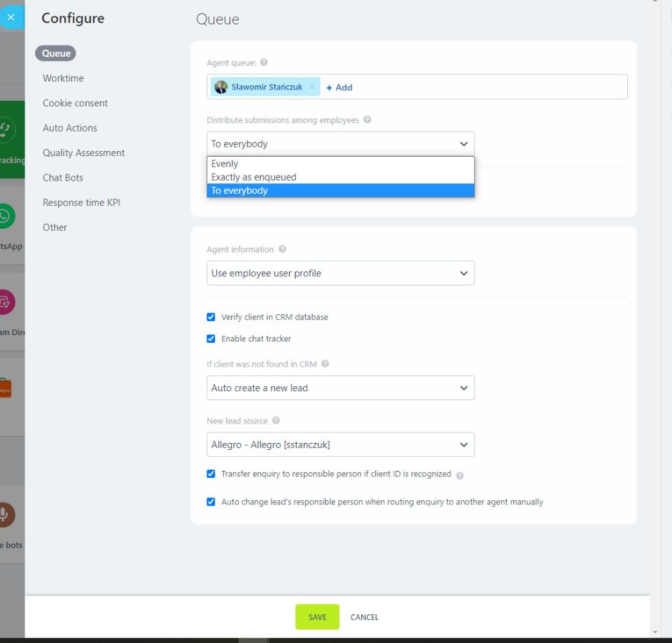Uncheck Enable chat tracker

(x=211, y=339)
